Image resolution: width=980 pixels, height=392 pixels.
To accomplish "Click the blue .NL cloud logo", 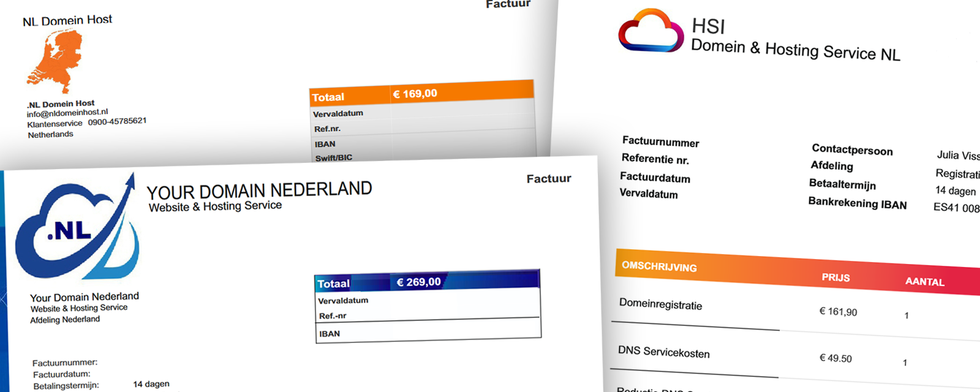I will pyautogui.click(x=77, y=228).
